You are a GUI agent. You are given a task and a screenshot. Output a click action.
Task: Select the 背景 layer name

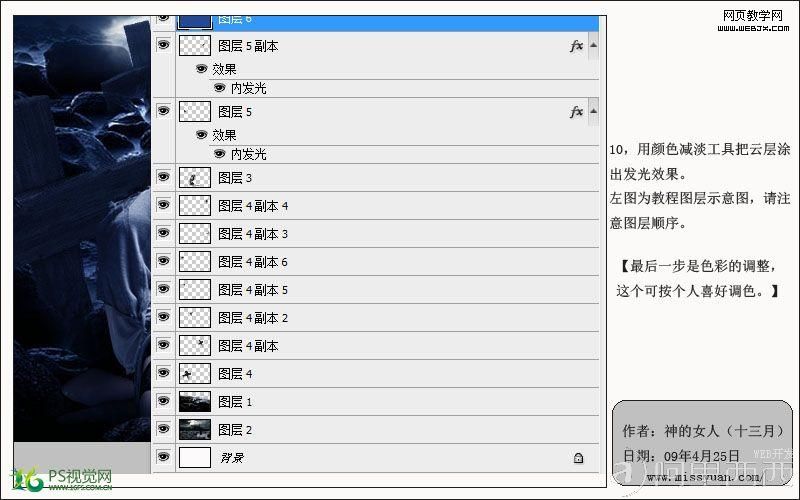(x=232, y=458)
